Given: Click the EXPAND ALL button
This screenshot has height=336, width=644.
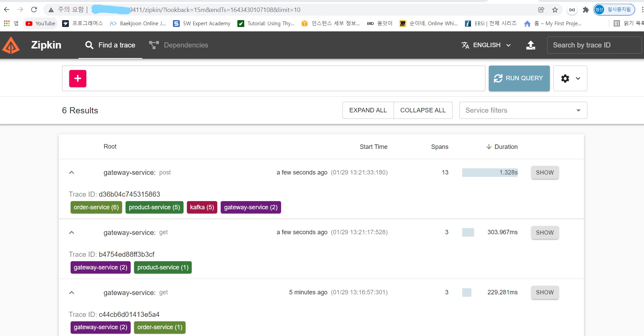Looking at the screenshot, I should click(x=368, y=110).
